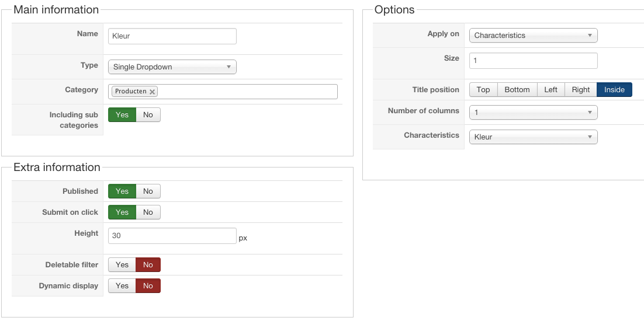Viewport: 644px width, 321px height.
Task: Focus the Height input field
Action: point(172,236)
